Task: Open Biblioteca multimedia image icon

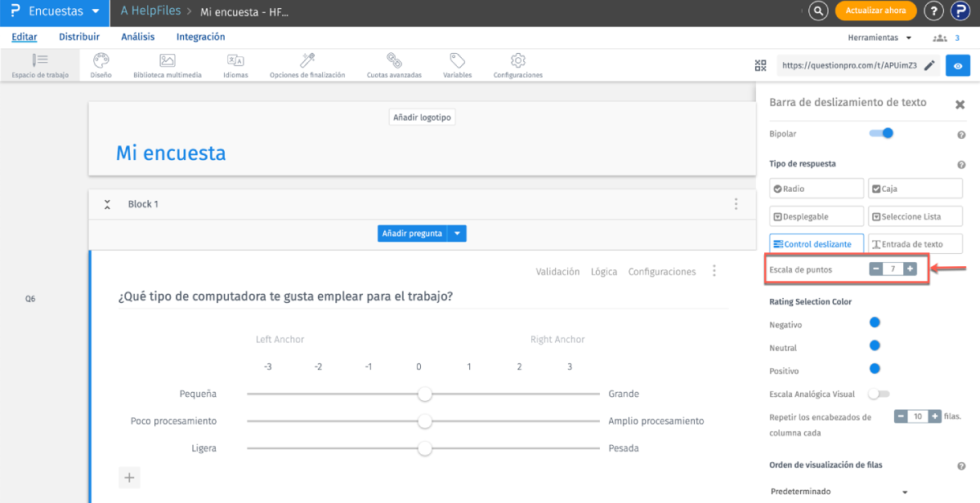Action: tap(167, 61)
